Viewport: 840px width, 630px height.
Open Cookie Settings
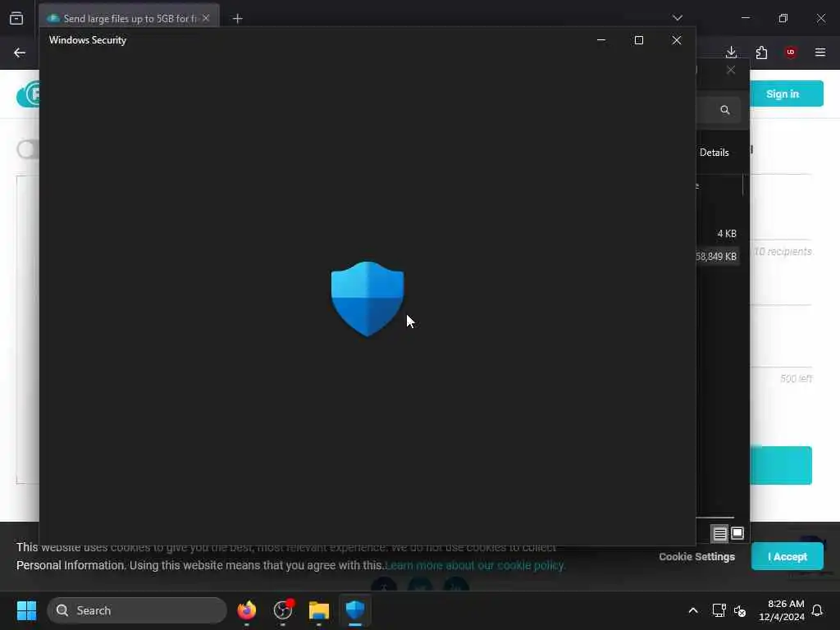[696, 557]
